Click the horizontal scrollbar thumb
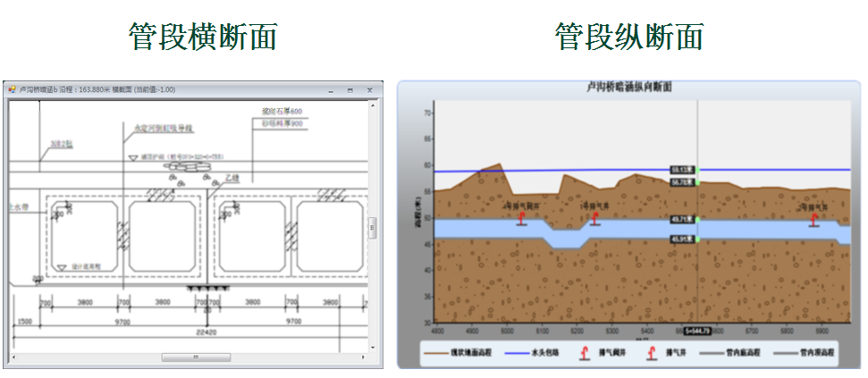The width and height of the screenshot is (868, 378). pos(196,357)
